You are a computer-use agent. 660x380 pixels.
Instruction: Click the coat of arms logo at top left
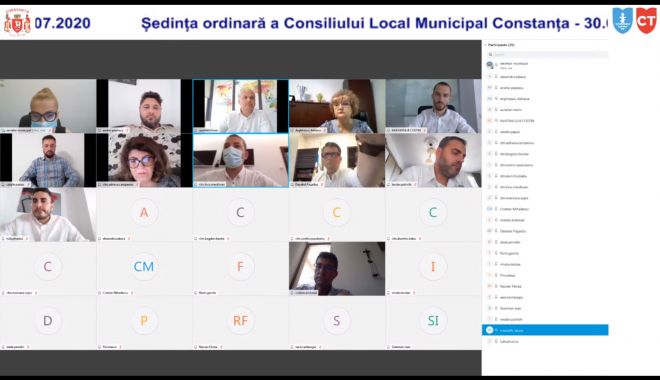click(x=17, y=22)
